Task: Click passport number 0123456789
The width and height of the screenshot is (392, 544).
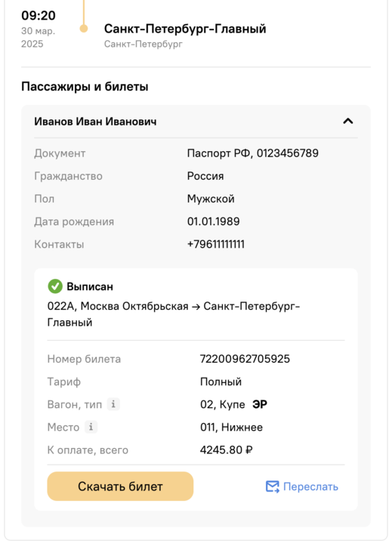Action: click(288, 153)
